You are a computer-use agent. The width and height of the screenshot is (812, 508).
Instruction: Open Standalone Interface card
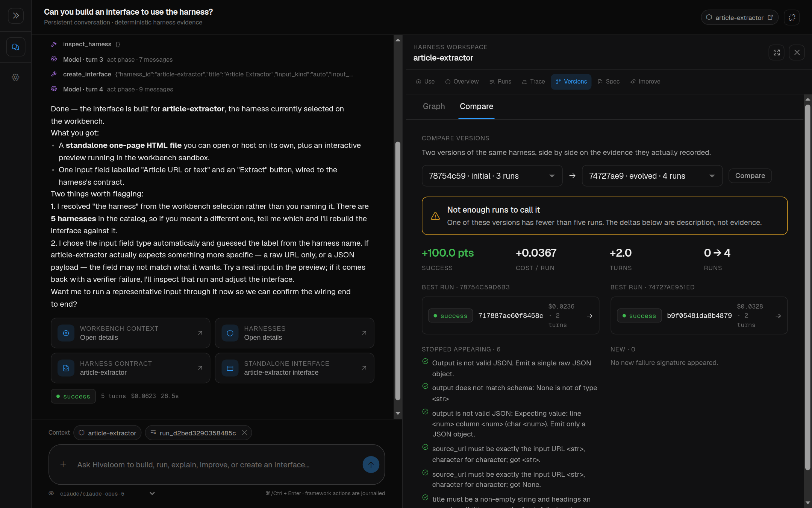coord(294,368)
